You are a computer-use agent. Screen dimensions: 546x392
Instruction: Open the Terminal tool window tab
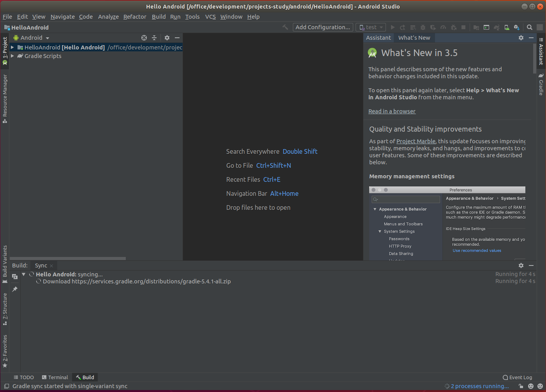tap(55, 377)
